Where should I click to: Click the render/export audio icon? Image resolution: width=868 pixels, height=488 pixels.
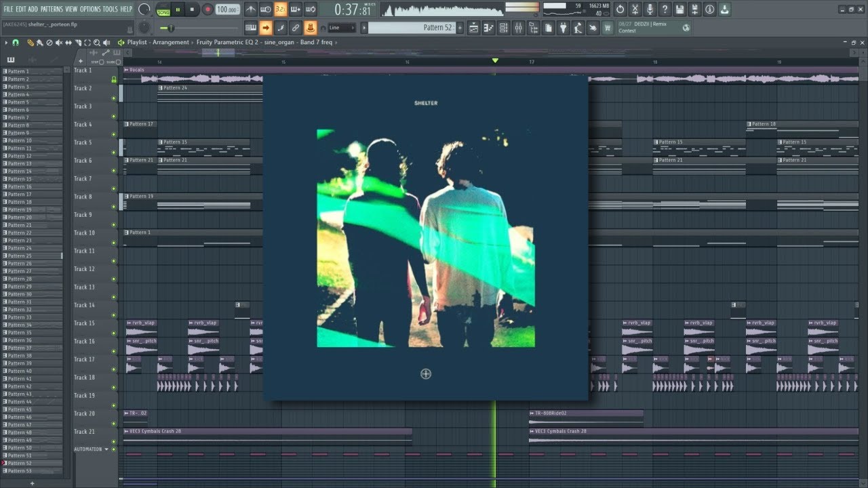point(695,9)
